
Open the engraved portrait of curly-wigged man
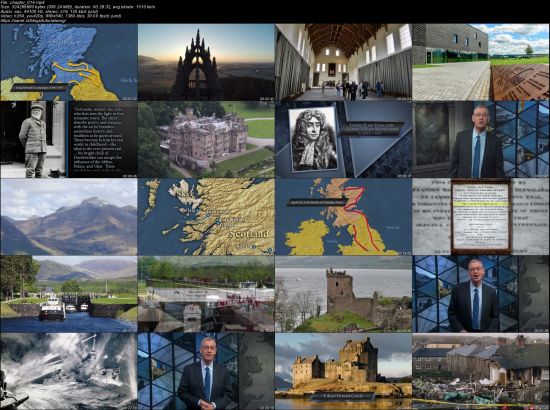coord(343,140)
